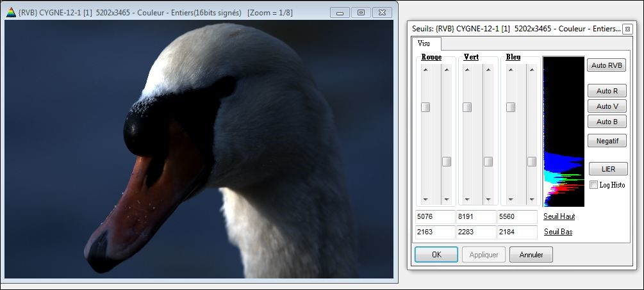Apply Auto B threshold
This screenshot has width=644, height=290.
(606, 122)
